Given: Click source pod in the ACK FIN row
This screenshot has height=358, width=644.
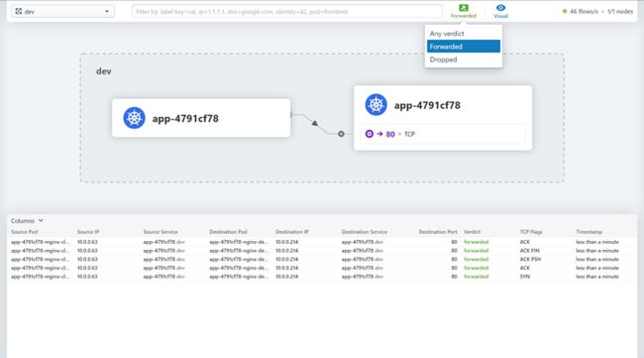Looking at the screenshot, I should 41,250.
